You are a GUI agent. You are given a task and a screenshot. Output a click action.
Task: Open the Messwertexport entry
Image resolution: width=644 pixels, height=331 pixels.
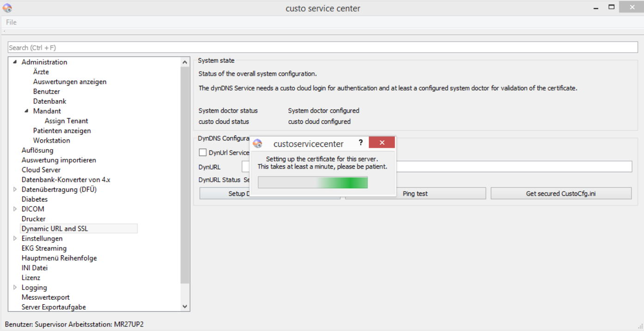tap(46, 297)
